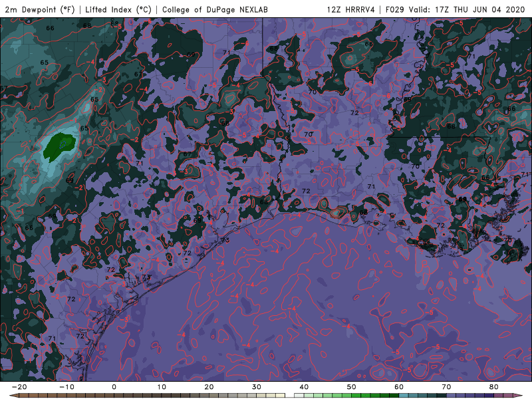Click the 30 label on the color scale

tap(257, 387)
